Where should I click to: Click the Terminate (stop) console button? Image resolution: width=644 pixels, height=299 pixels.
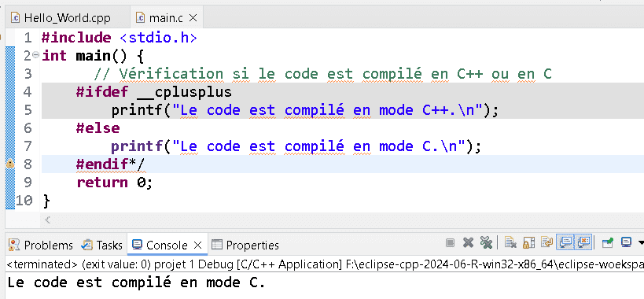pyautogui.click(x=450, y=242)
